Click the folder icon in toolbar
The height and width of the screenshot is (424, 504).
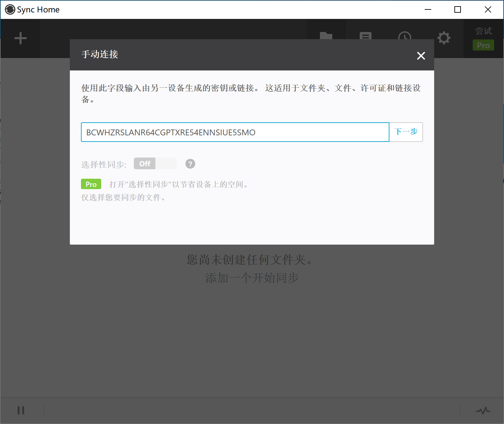(x=326, y=36)
